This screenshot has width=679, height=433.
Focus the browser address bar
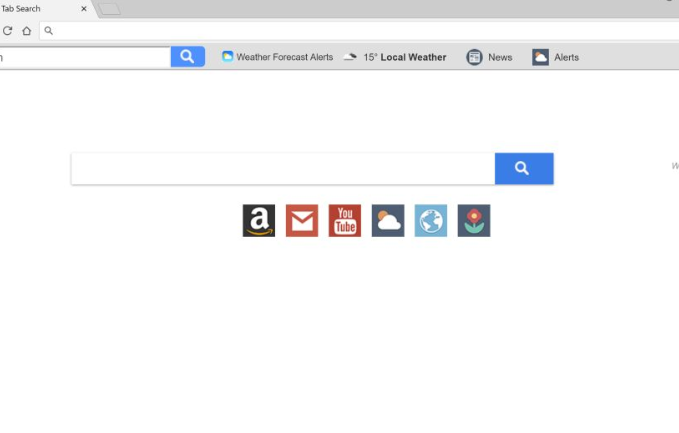pyautogui.click(x=359, y=31)
